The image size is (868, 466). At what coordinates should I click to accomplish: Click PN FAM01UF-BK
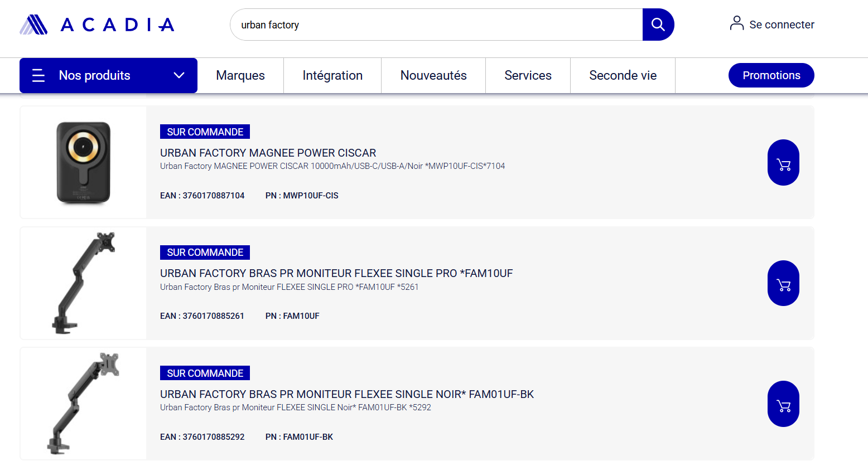point(299,437)
